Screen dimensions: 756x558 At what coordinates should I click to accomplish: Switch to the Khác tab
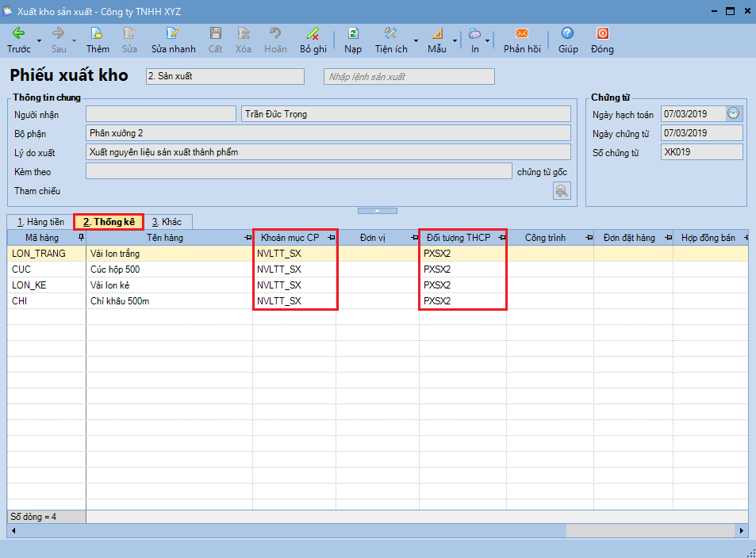(167, 222)
